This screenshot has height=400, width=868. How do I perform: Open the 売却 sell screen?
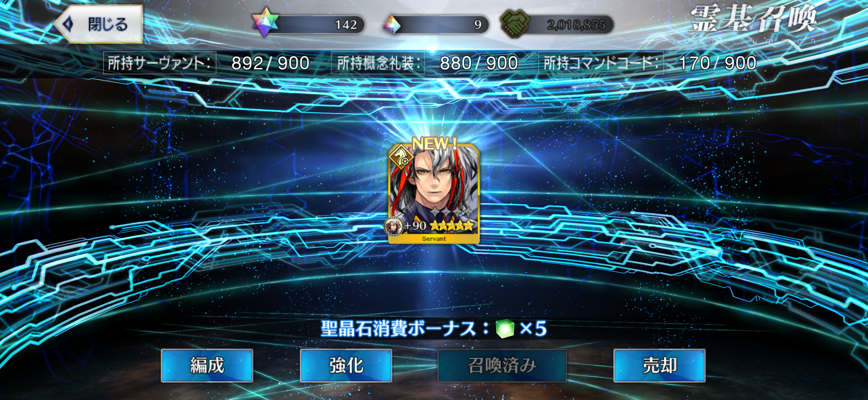pos(659,365)
